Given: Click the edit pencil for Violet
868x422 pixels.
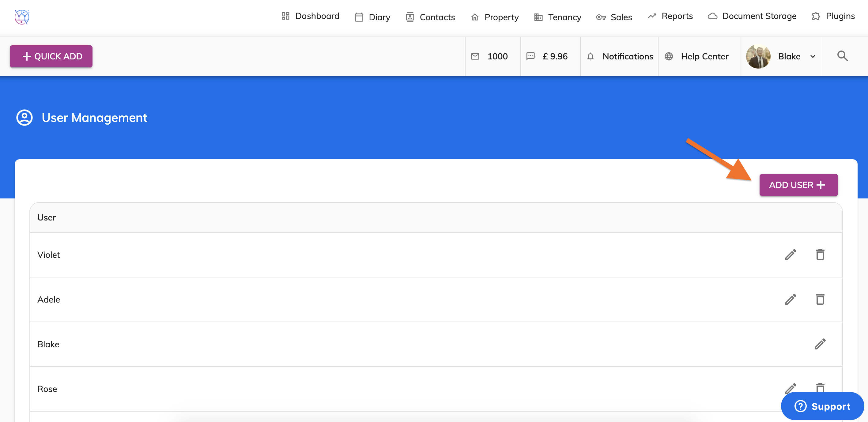Looking at the screenshot, I should tap(790, 254).
